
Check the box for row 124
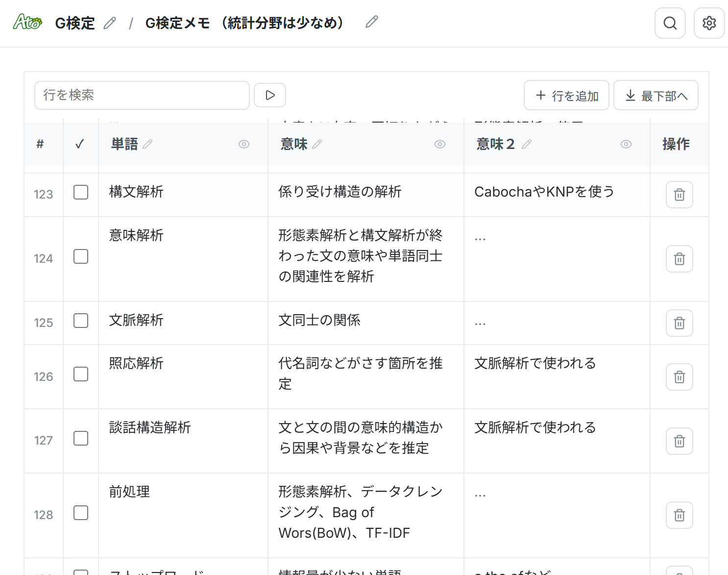[81, 256]
